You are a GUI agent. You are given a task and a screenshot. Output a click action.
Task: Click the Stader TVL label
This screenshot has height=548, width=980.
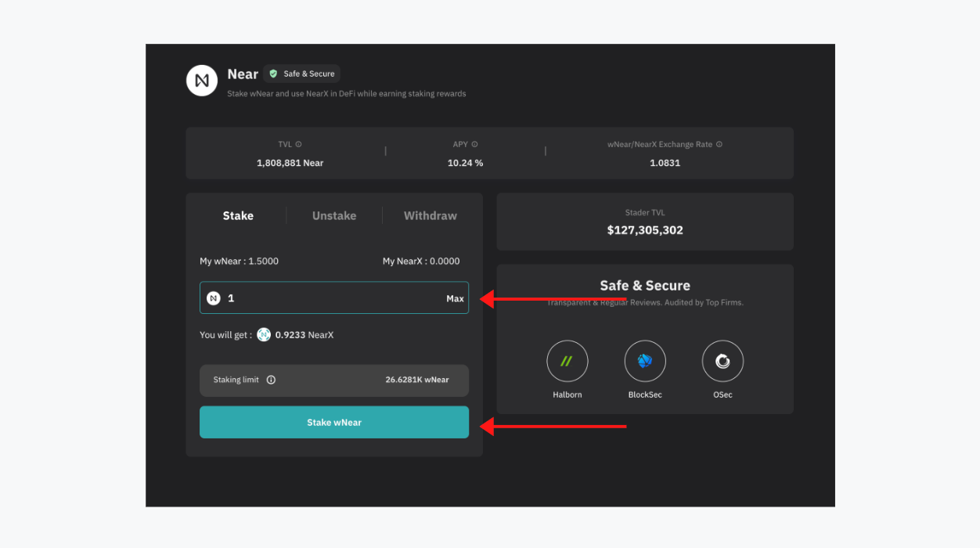[x=645, y=213]
